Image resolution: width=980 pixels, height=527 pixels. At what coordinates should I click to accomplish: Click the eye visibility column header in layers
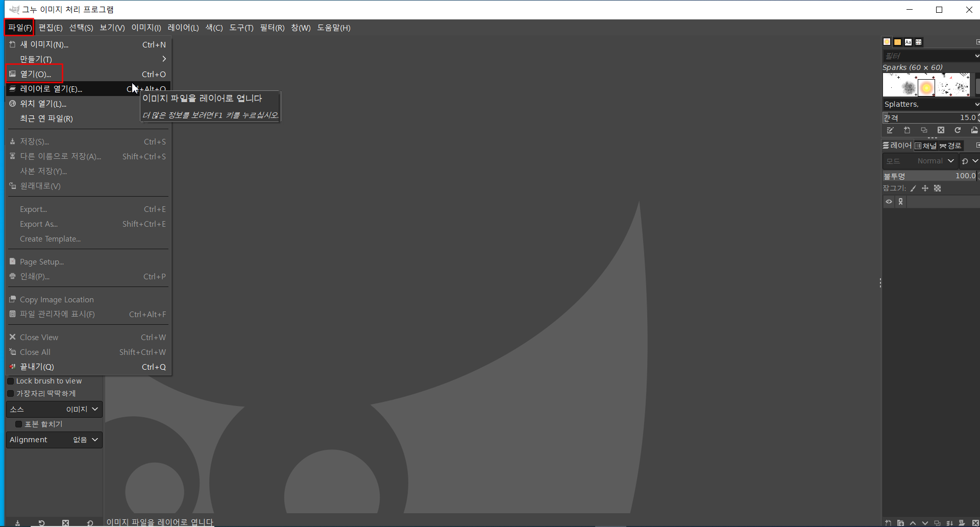point(889,202)
